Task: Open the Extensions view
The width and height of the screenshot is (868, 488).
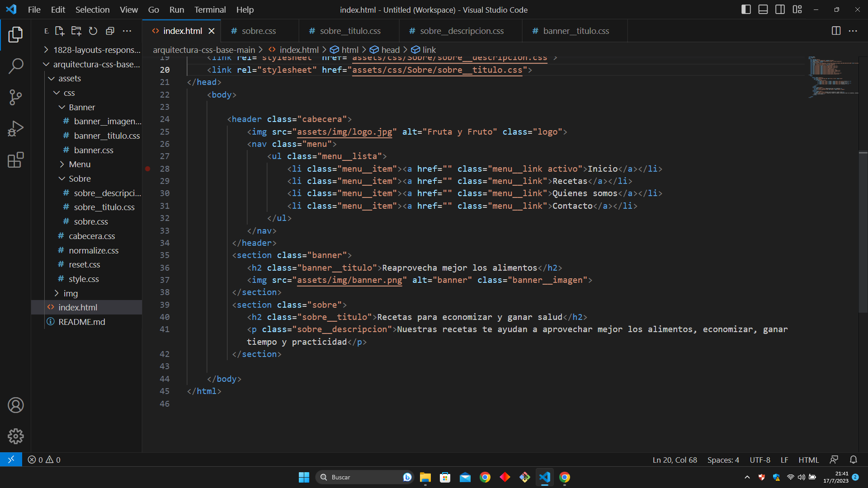Action: 15,160
